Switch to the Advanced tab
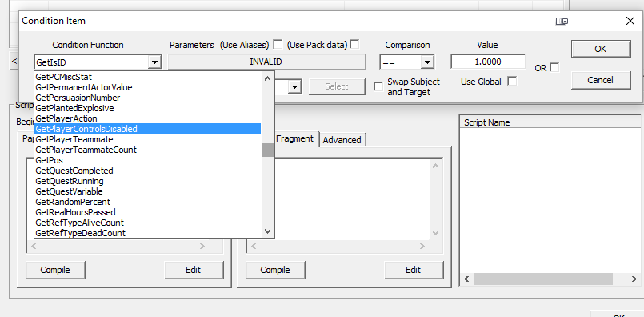The height and width of the screenshot is (317, 644). point(342,140)
